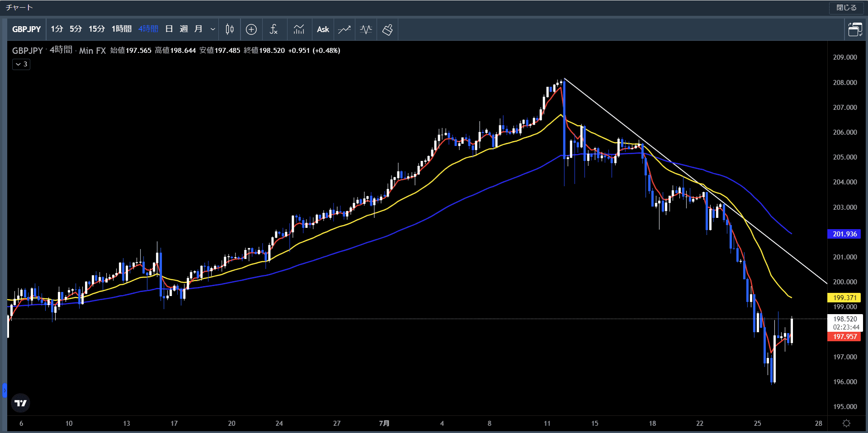
Task: Click the 閉じる close button
Action: point(846,8)
